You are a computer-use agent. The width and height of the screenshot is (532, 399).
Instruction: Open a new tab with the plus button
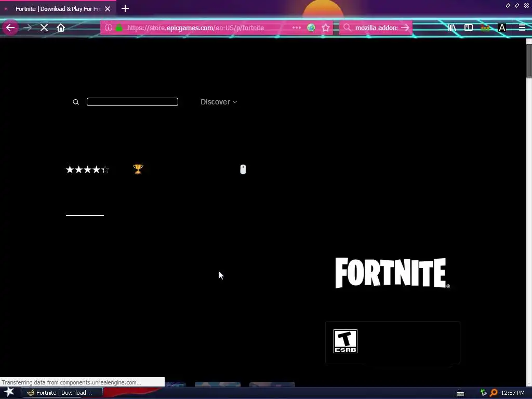[125, 8]
